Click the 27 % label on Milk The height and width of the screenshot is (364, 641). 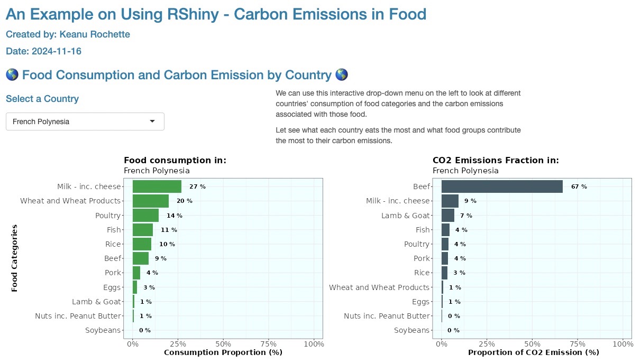coord(197,186)
